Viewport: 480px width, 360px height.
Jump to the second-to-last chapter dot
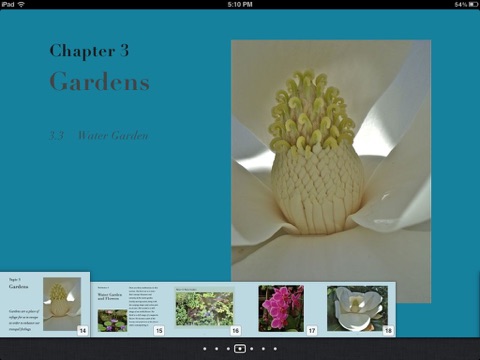(263, 349)
